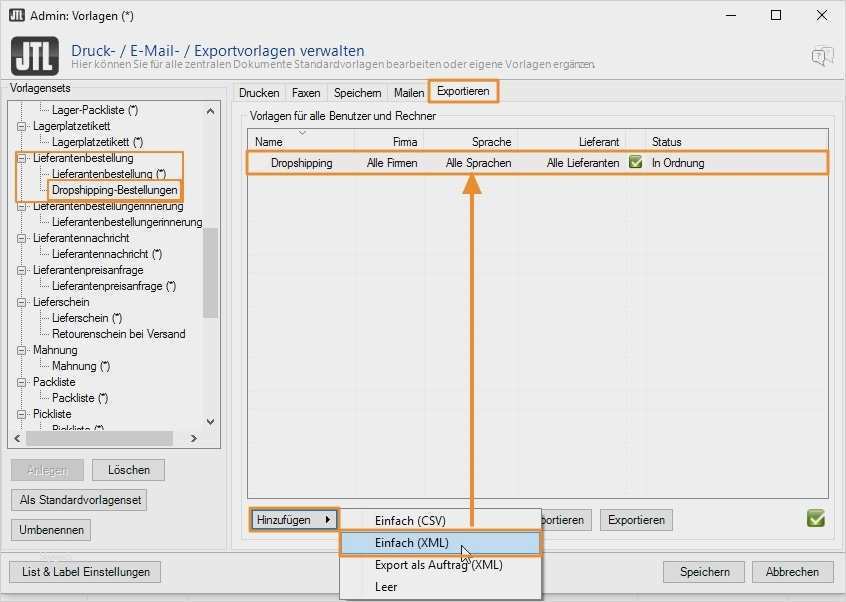The image size is (846, 602).
Task: Click the Speichern button at bottom
Action: 705,572
